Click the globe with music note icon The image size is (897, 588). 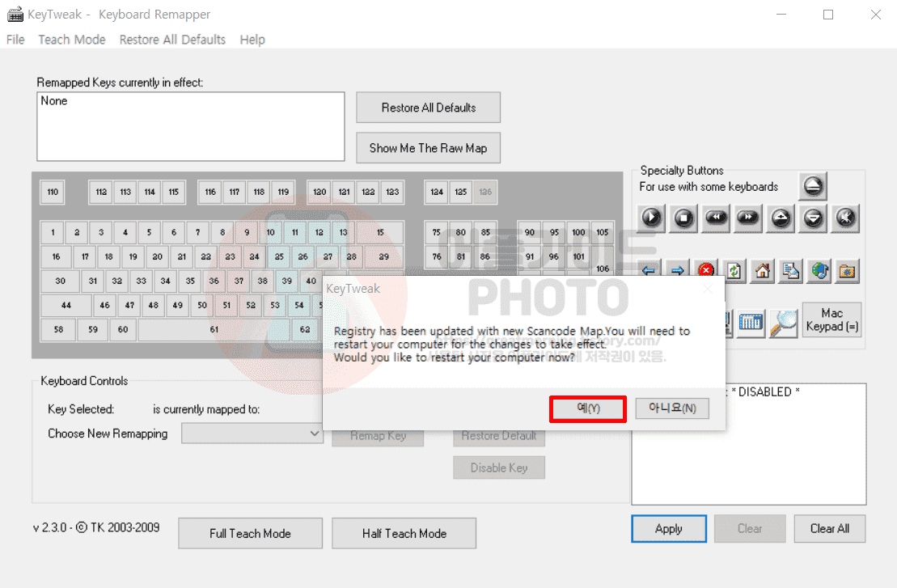point(819,270)
